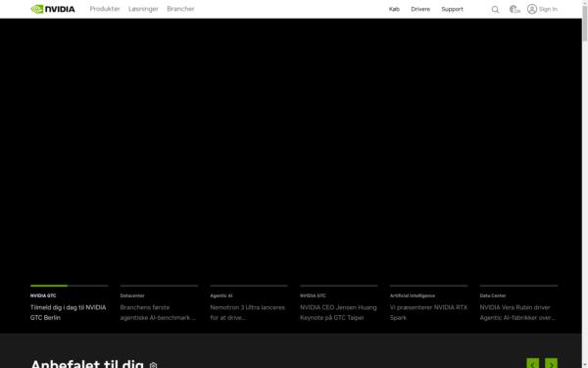Viewport: 588px width, 368px height.
Task: Click the green progress bar above NVIDIA GTC
Action: (49, 286)
